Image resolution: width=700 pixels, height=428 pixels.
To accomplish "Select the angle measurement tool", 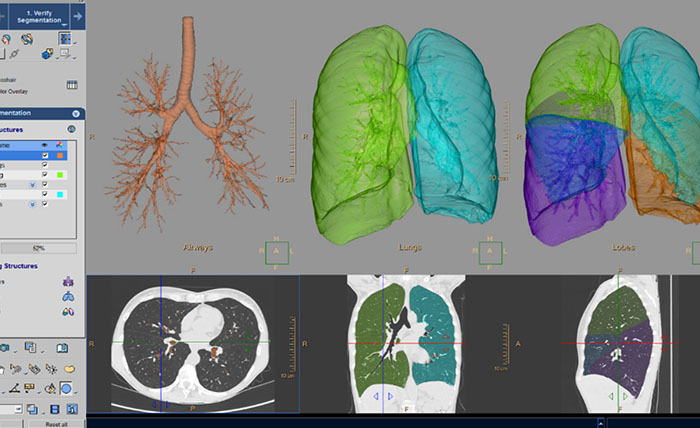I will click(x=15, y=388).
